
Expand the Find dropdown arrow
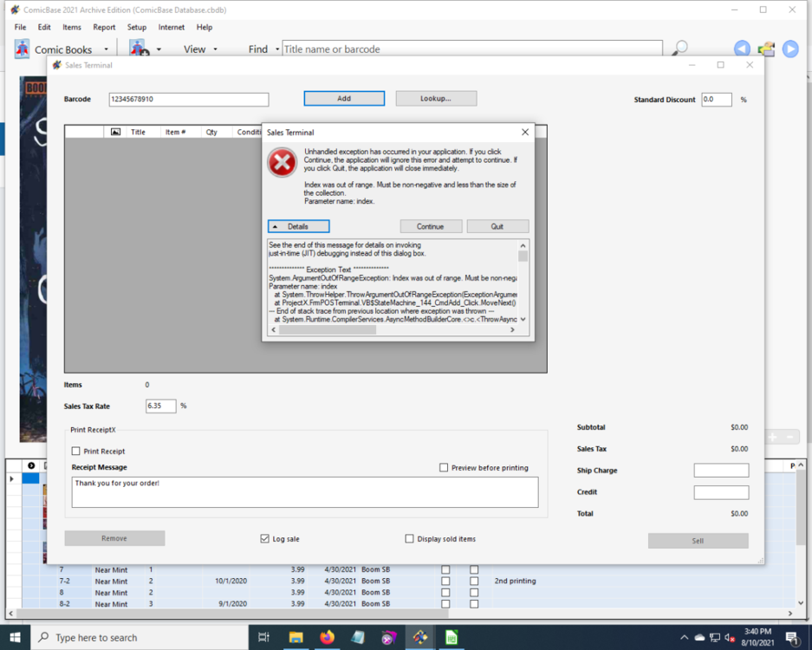pyautogui.click(x=277, y=49)
